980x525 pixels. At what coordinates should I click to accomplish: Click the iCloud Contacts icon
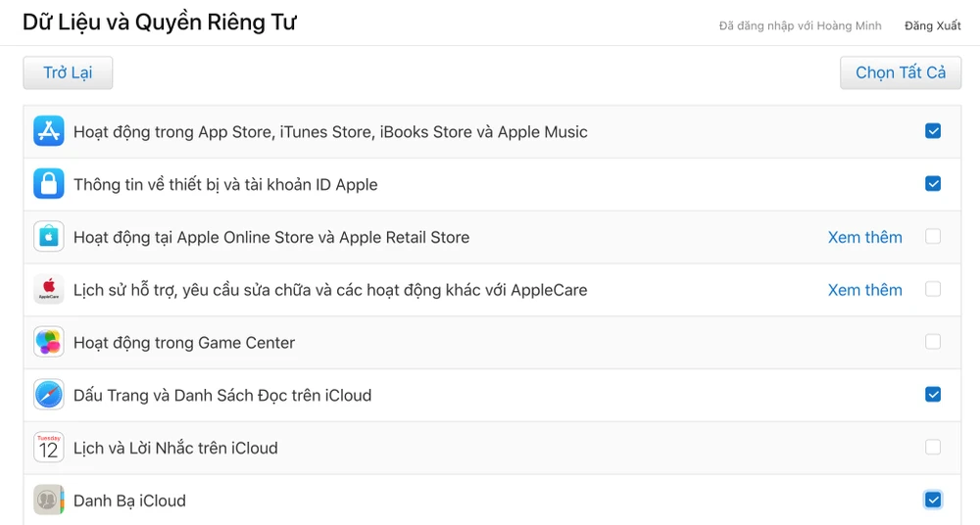click(49, 501)
